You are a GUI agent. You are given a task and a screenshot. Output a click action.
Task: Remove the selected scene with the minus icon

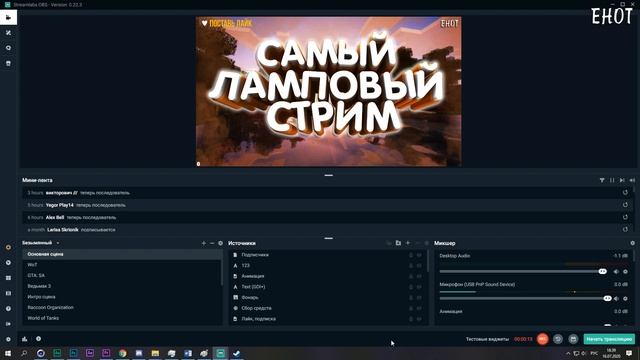click(x=212, y=243)
